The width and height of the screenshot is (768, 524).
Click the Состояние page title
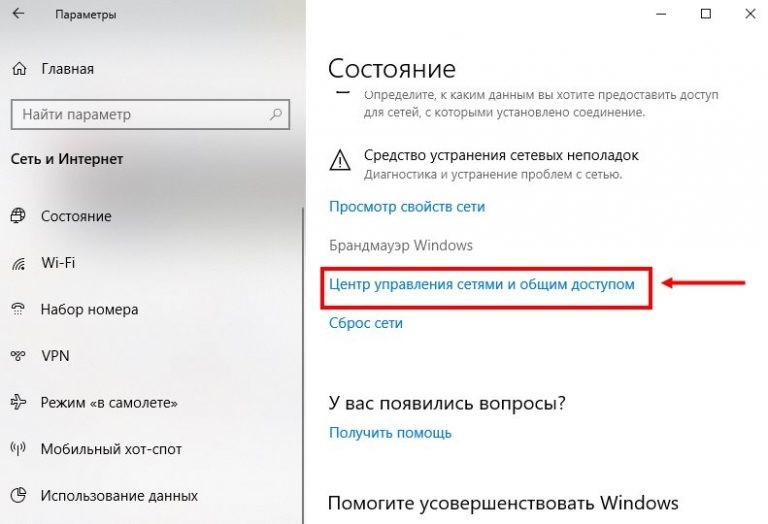coord(392,69)
